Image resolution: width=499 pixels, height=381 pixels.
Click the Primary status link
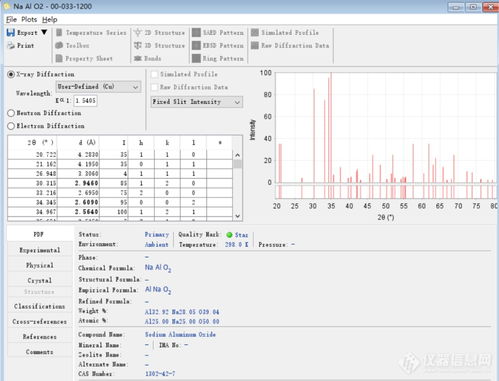coord(157,235)
